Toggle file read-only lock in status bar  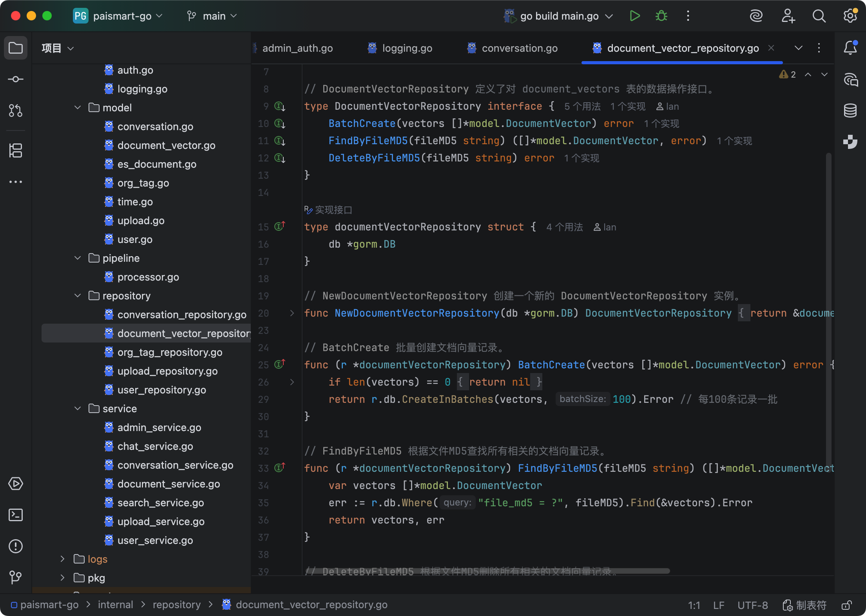tap(846, 605)
